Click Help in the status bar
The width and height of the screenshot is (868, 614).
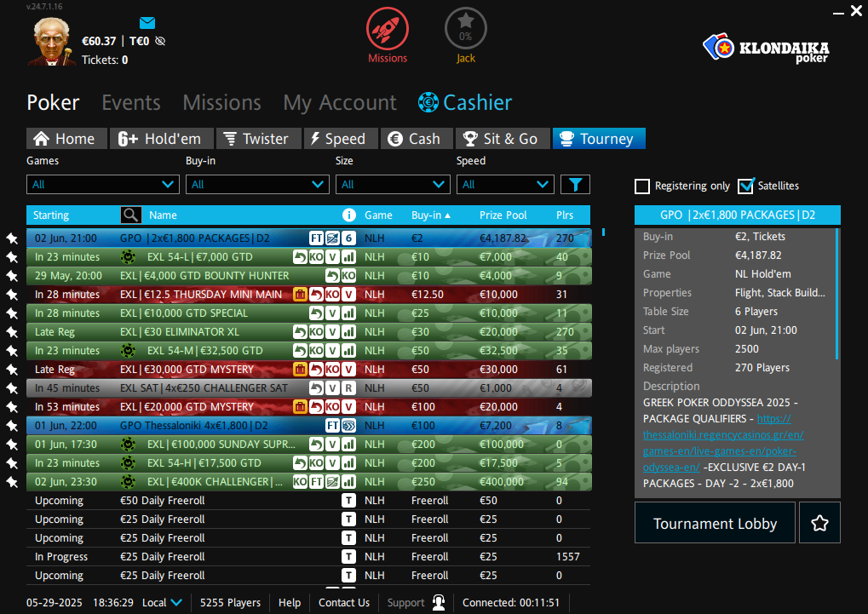(x=290, y=602)
